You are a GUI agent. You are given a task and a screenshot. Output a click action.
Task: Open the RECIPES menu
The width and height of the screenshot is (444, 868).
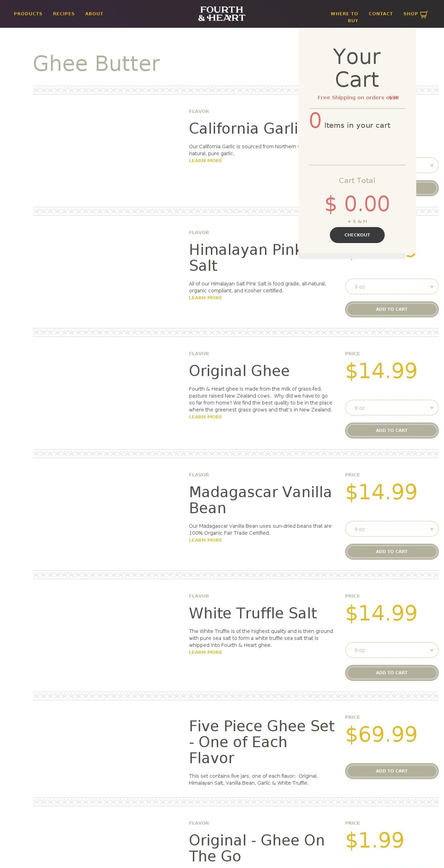(x=63, y=14)
